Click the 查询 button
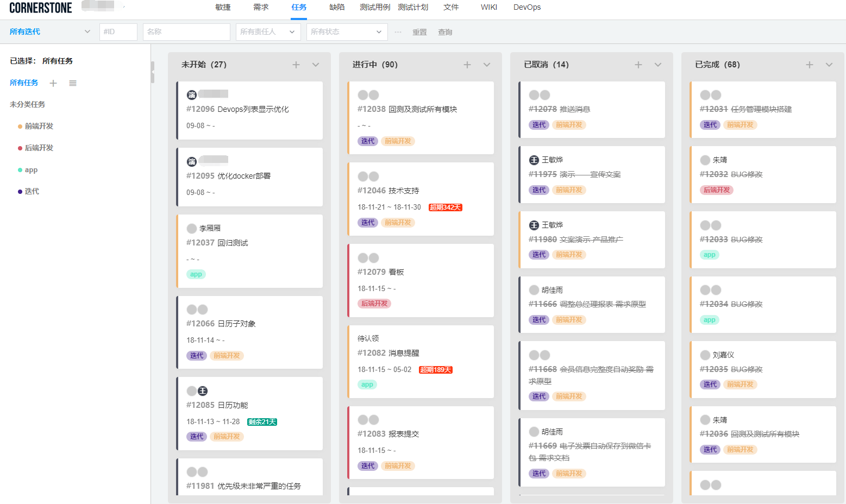 445,32
